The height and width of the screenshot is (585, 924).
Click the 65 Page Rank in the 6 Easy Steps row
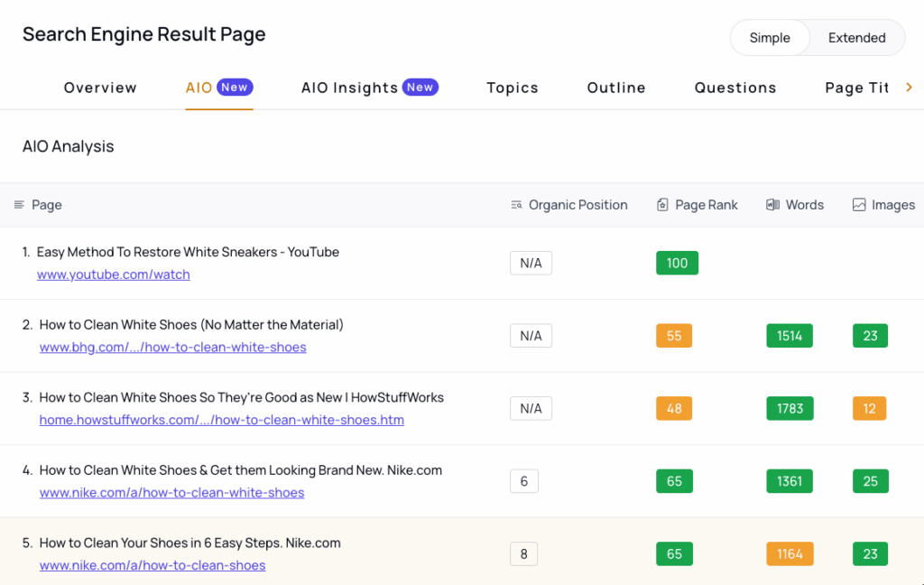[674, 553]
